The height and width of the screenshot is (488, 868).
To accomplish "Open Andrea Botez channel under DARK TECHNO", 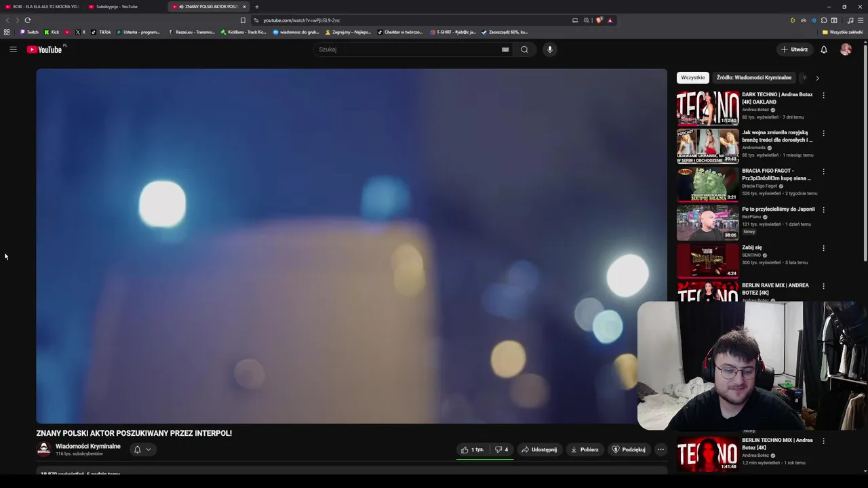I will (x=755, y=110).
